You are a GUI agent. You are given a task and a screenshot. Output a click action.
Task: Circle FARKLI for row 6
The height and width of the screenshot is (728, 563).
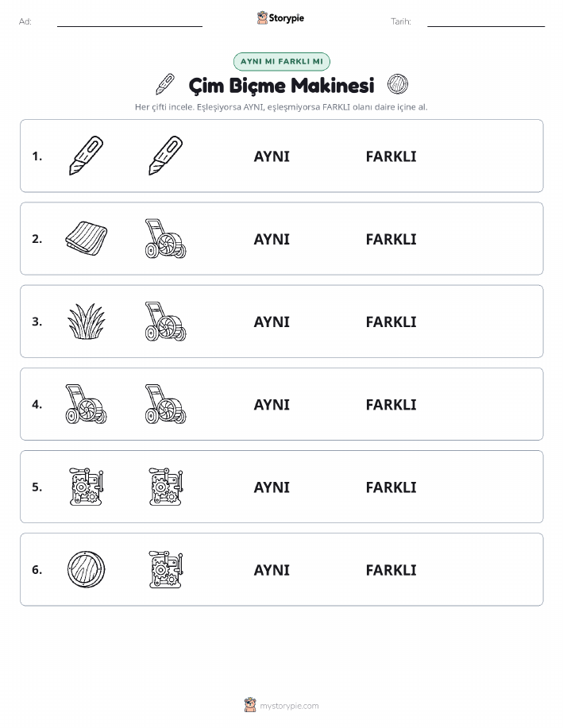pyautogui.click(x=391, y=570)
